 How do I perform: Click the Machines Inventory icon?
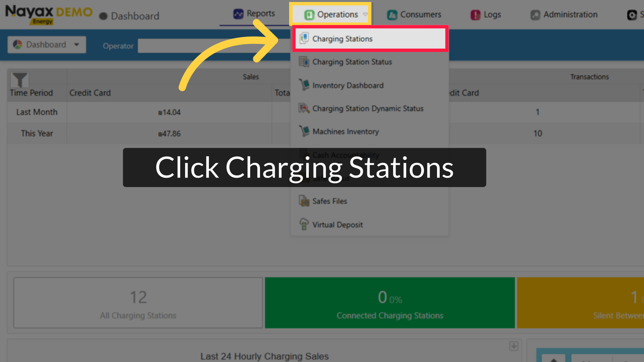[x=304, y=131]
